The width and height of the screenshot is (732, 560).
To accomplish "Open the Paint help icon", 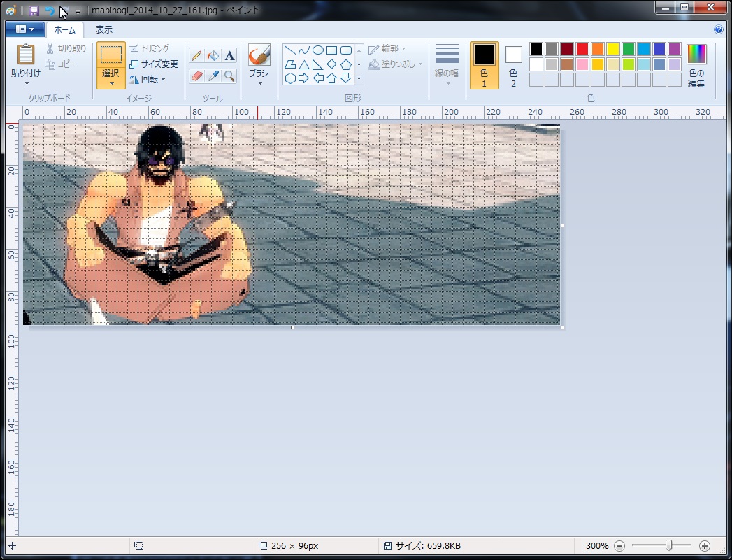I will [x=719, y=29].
